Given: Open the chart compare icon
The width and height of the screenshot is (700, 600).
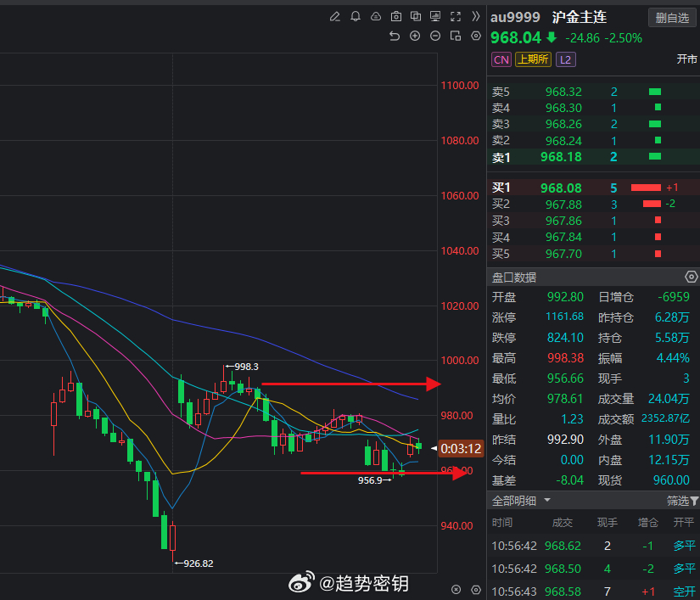Looking at the screenshot, I should click(x=417, y=16).
